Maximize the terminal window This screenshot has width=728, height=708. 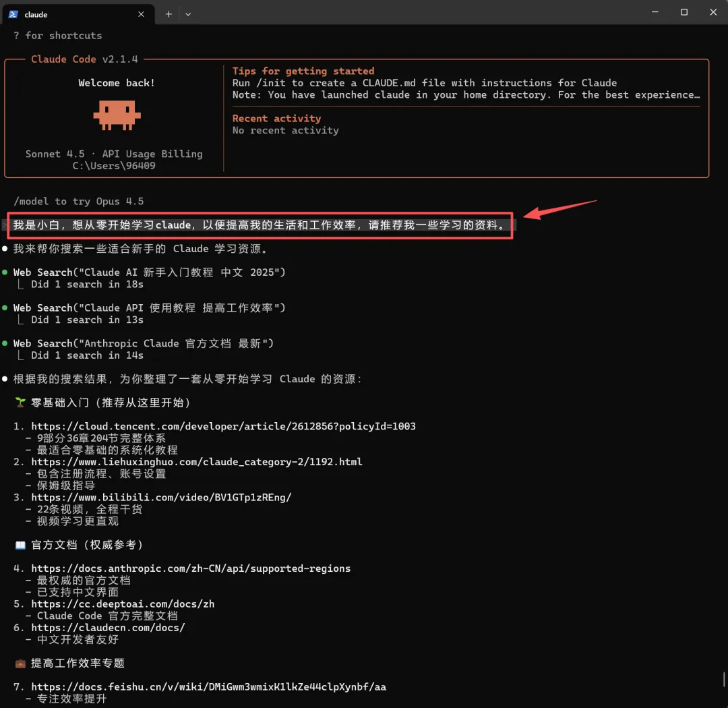pyautogui.click(x=684, y=12)
